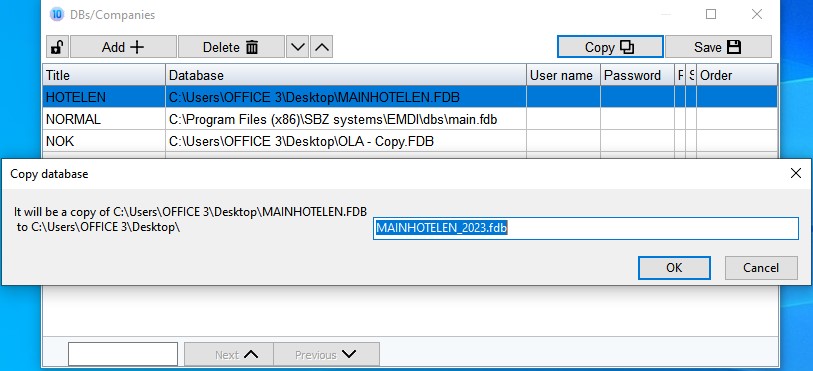This screenshot has width=813, height=371.
Task: Click the OLA - Copy.FDB database path cell
Action: click(x=346, y=141)
